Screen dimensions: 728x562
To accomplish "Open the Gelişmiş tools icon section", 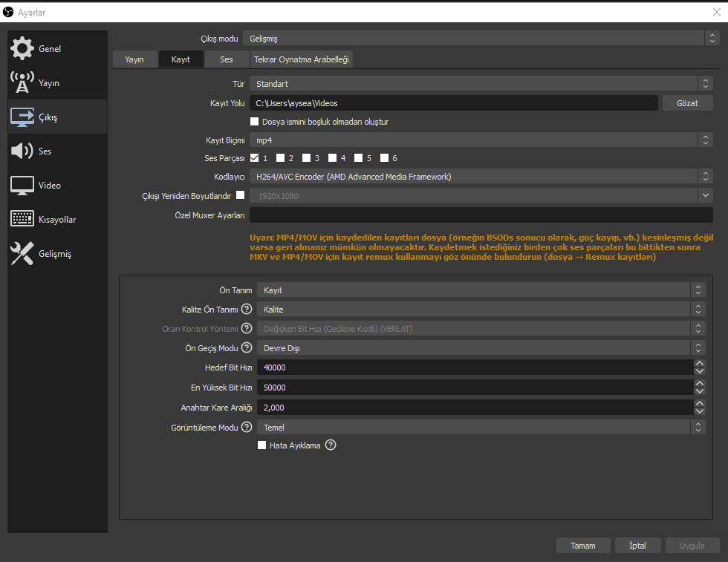I will click(x=22, y=253).
